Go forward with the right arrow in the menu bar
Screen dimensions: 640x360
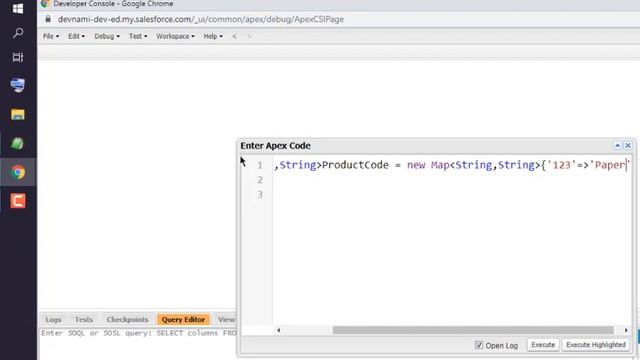pos(249,36)
